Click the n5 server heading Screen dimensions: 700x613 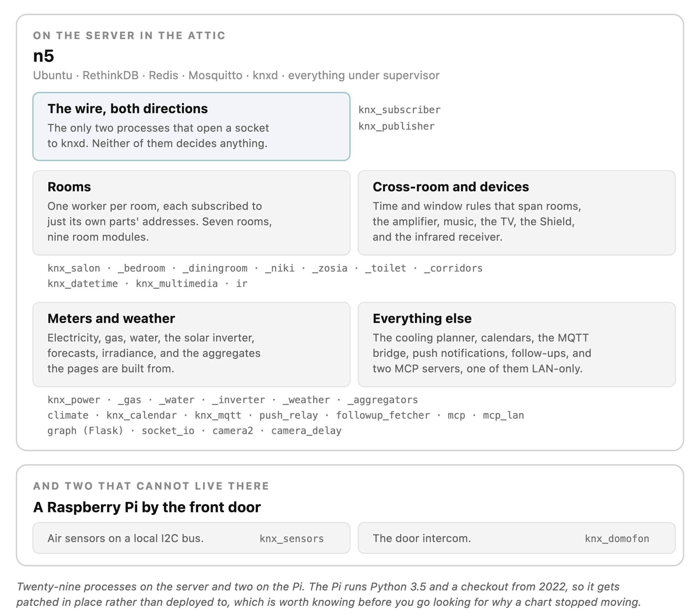coord(43,56)
